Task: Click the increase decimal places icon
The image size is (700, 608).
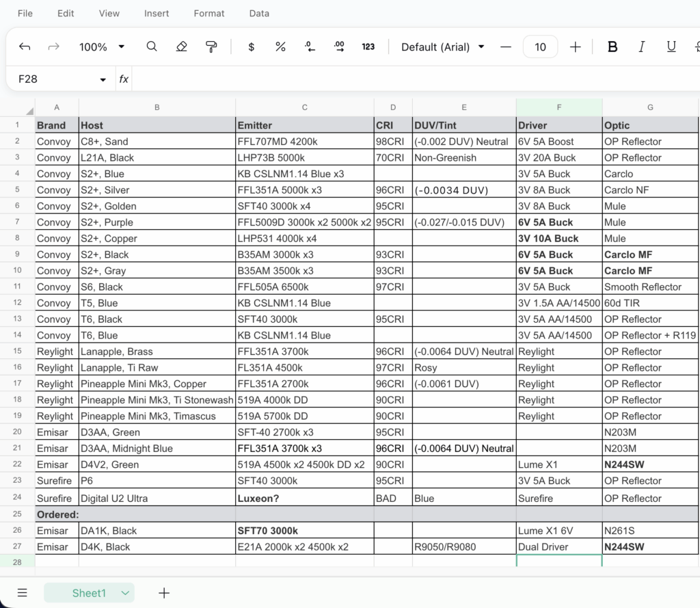Action: click(x=339, y=47)
